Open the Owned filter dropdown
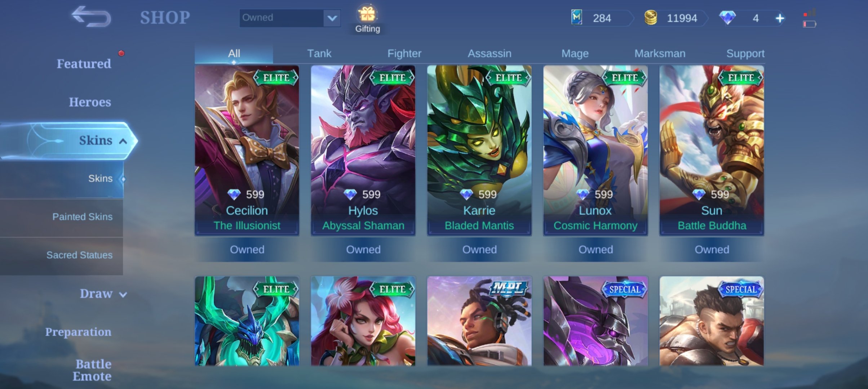This screenshot has height=389, width=868. [290, 18]
